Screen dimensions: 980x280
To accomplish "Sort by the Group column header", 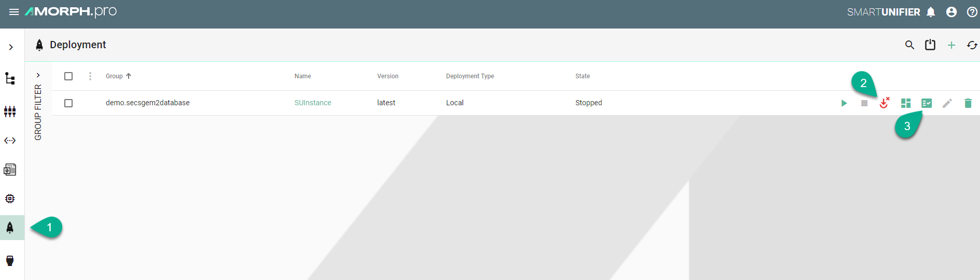I will [x=114, y=76].
